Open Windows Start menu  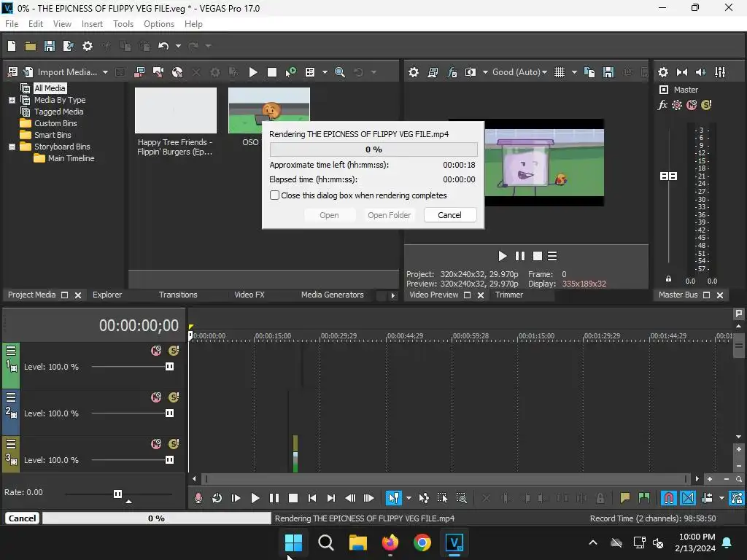tap(293, 542)
